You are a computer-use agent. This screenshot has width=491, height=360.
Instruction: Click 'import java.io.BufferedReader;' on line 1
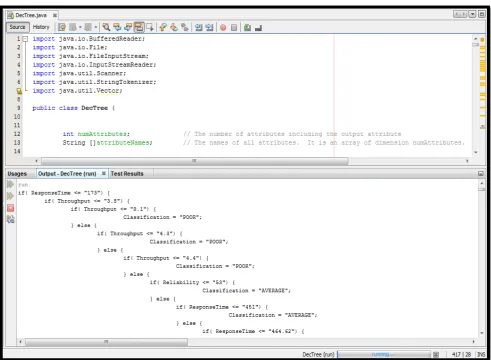[x=89, y=39]
